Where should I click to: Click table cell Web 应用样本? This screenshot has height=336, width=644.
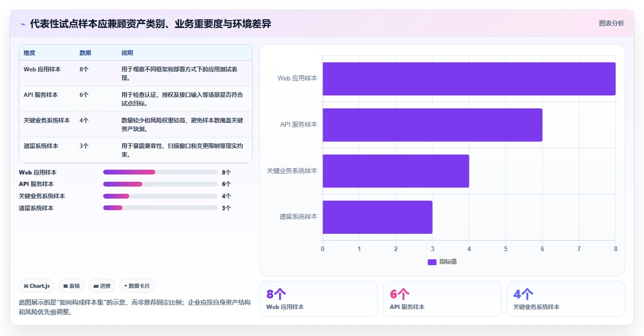click(42, 69)
